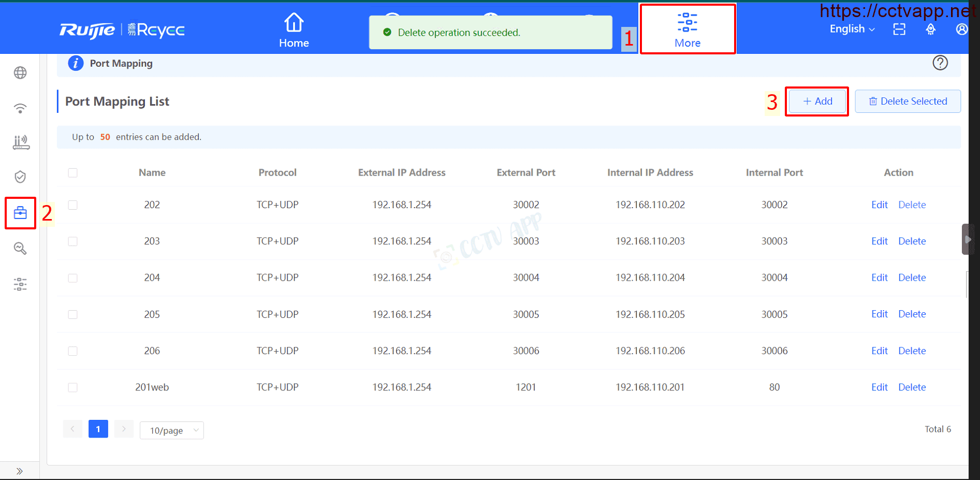Screen dimensions: 980x480
Task: Click page 1 in pagination
Action: pos(98,429)
